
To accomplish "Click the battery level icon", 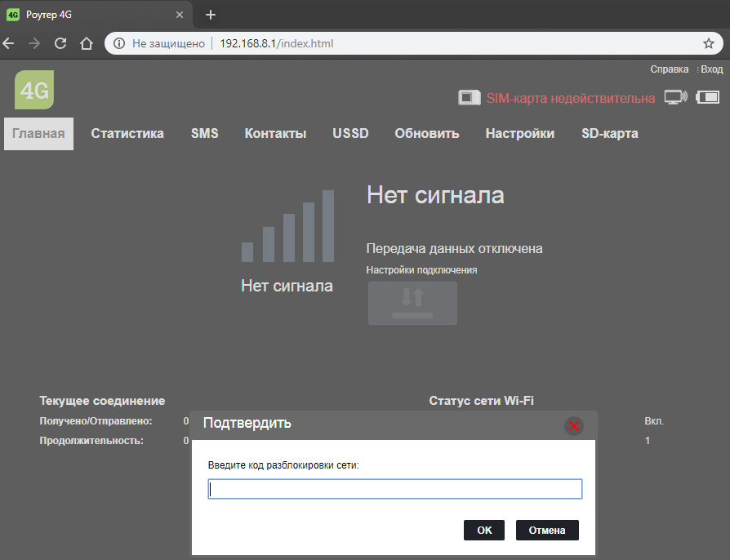I will [x=707, y=97].
